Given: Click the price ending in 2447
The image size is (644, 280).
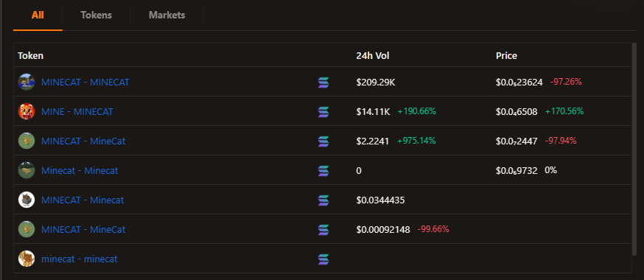Looking at the screenshot, I should pos(517,141).
